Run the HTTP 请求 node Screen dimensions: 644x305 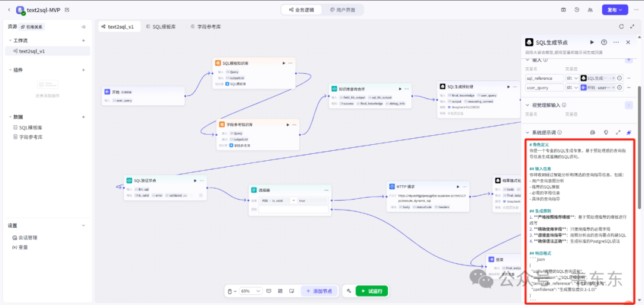[x=459, y=187]
